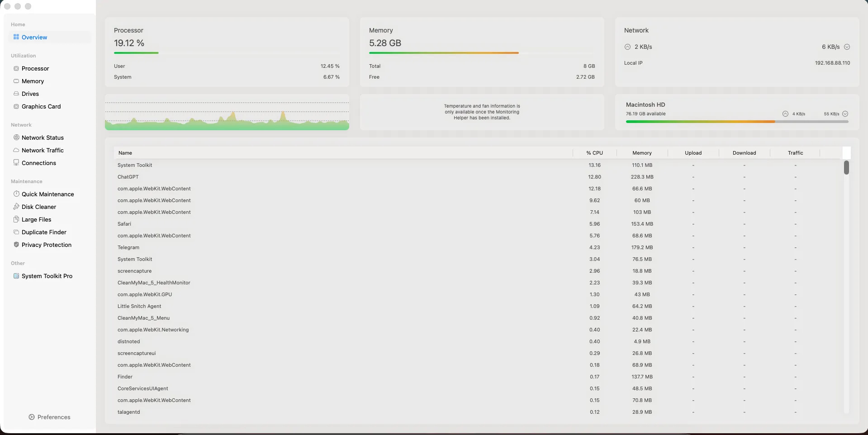Select the Graphics Card icon
Screen dimensions: 868x435
pyautogui.click(x=16, y=107)
